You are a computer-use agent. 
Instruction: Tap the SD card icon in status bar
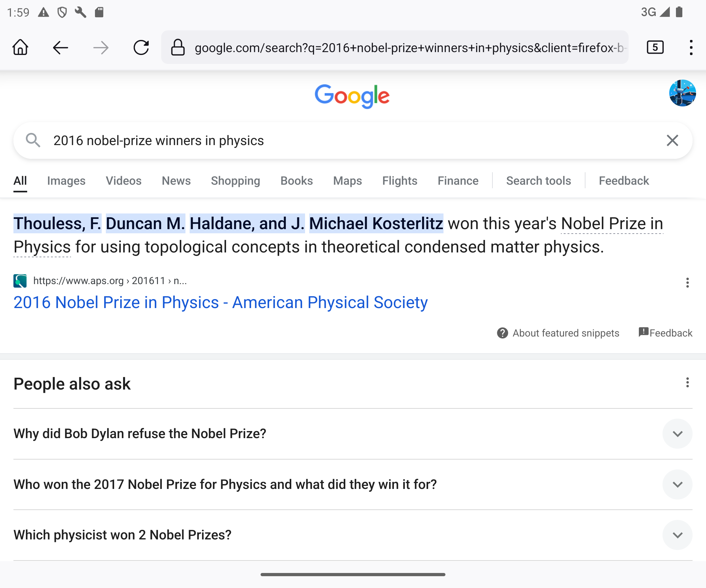point(99,12)
